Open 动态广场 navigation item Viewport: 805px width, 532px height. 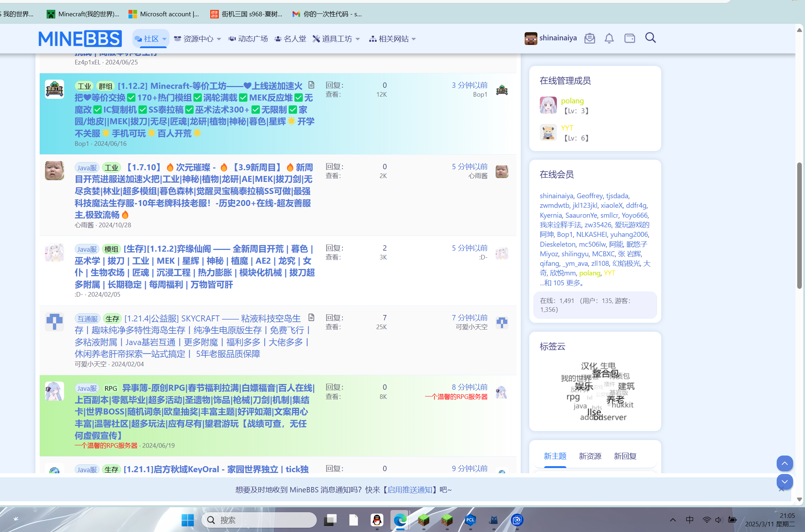(x=248, y=39)
